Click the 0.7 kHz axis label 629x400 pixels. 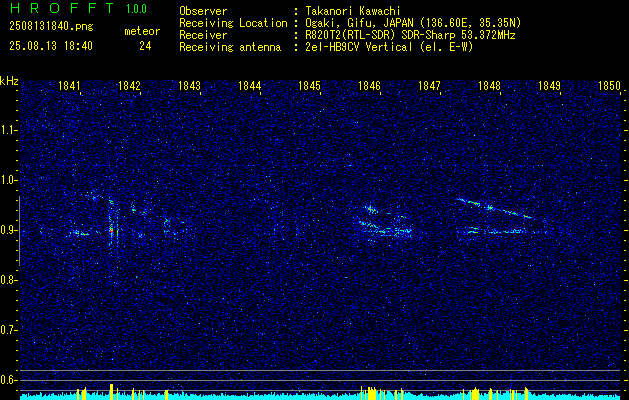coord(8,330)
